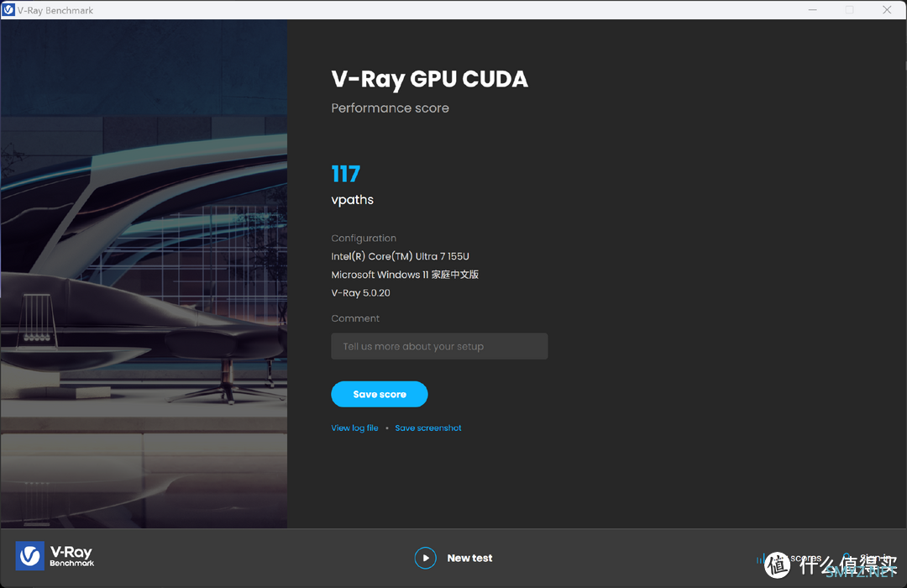Open the View log file link
The image size is (907, 588).
(354, 428)
